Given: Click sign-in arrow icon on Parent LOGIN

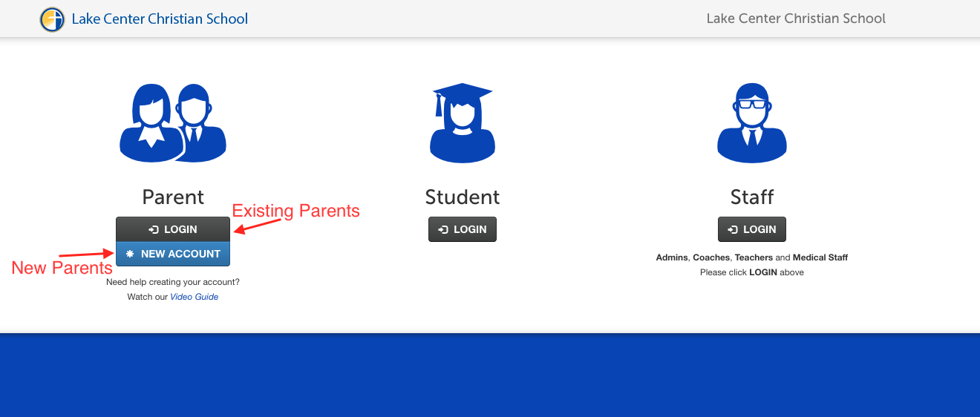Looking at the screenshot, I should [x=154, y=230].
